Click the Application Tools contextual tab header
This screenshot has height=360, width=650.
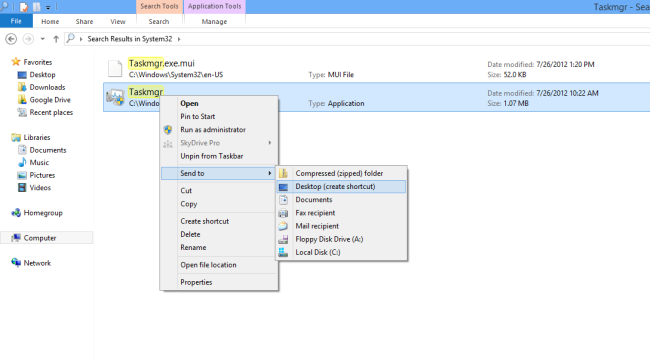click(x=215, y=6)
